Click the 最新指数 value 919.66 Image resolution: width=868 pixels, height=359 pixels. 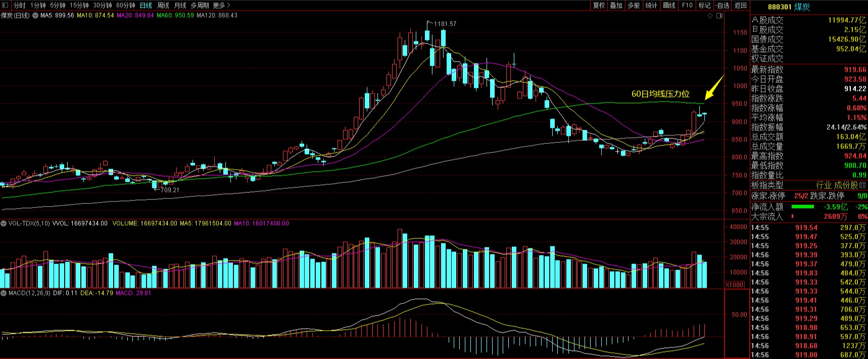(855, 70)
